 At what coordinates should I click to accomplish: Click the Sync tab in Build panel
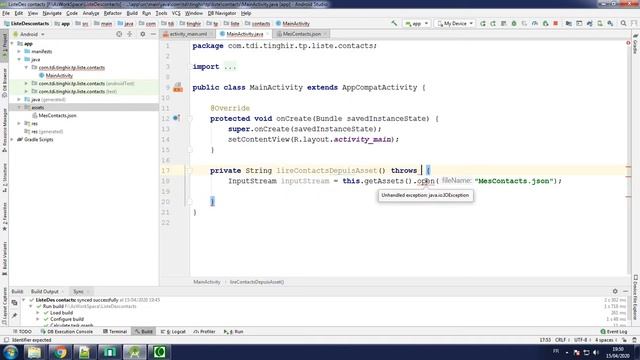[78, 291]
